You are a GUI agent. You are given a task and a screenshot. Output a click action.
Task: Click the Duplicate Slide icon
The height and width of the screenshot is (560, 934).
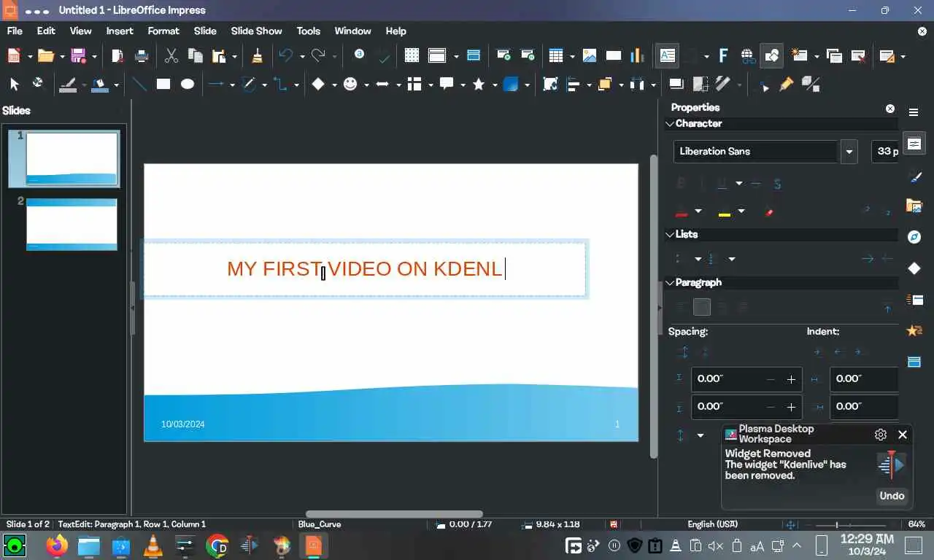pos(835,55)
